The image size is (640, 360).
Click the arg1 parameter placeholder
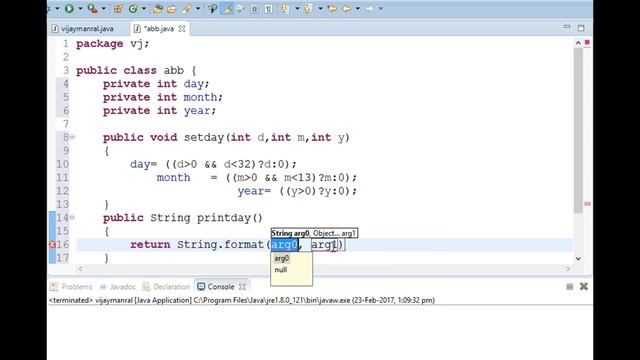pyautogui.click(x=324, y=244)
